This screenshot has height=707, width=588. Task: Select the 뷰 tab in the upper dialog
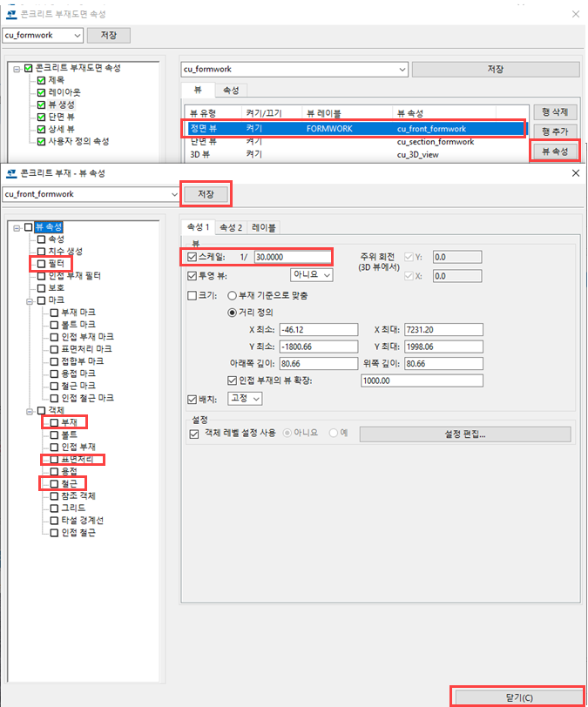(198, 90)
